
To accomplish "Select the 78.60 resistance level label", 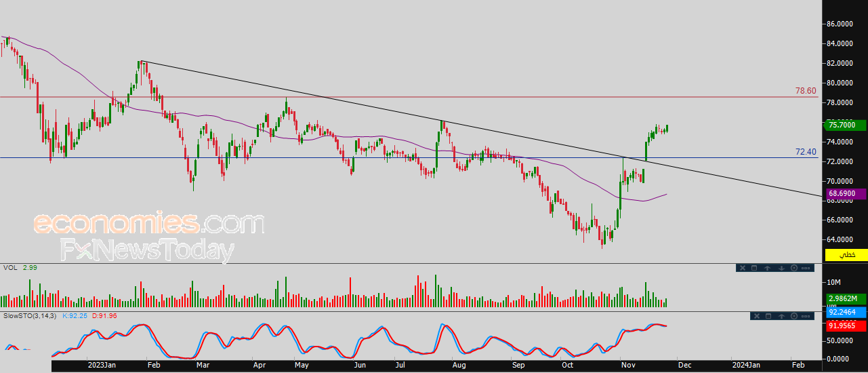I will tap(806, 90).
